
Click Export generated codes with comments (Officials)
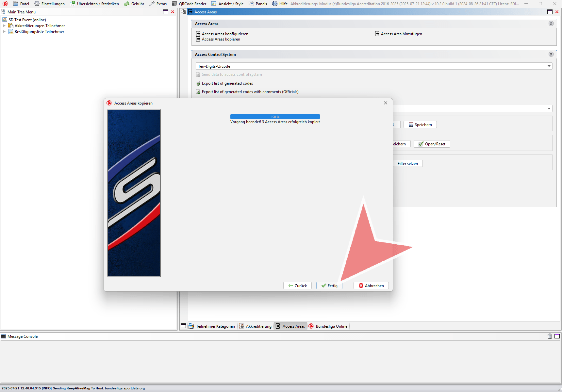(x=250, y=92)
